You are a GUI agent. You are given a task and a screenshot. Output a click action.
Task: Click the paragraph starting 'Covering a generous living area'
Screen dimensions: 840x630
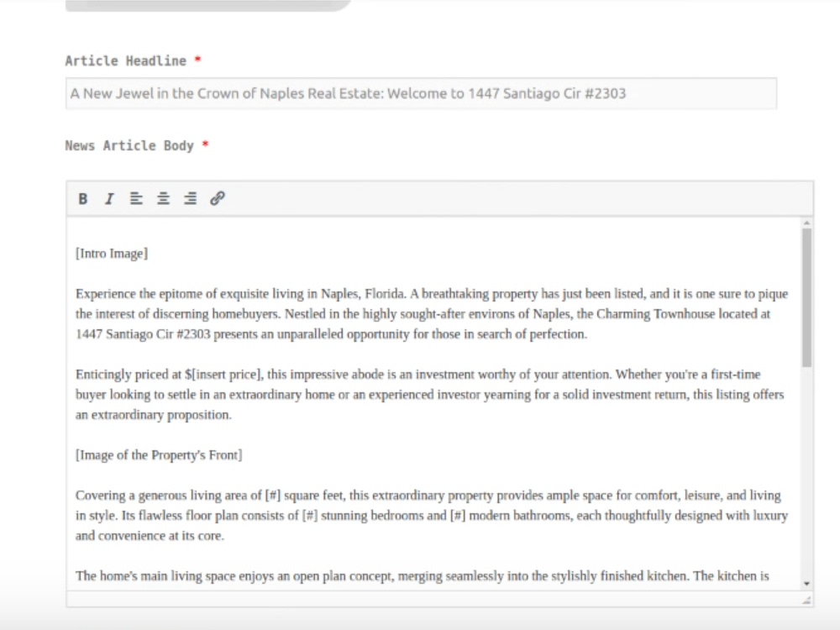tap(432, 516)
